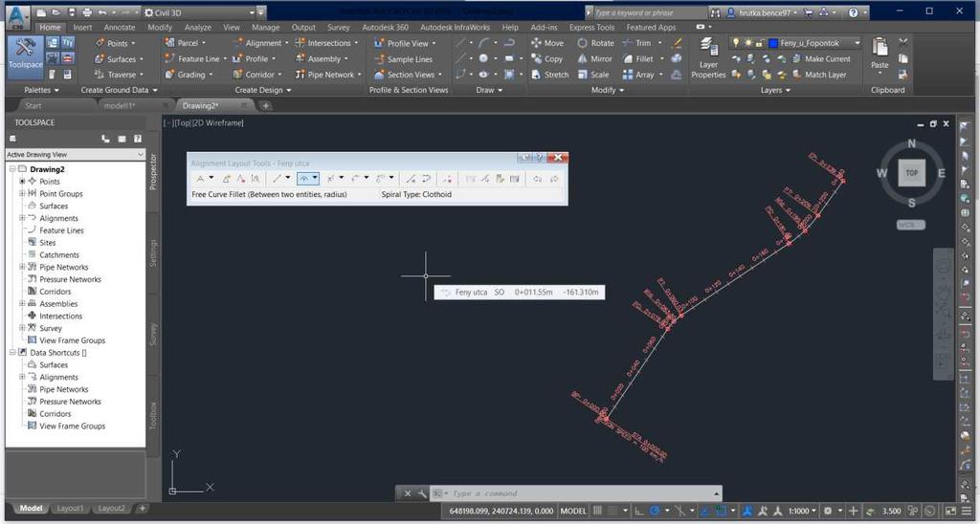
Task: Click the Scale command
Action: (x=593, y=75)
